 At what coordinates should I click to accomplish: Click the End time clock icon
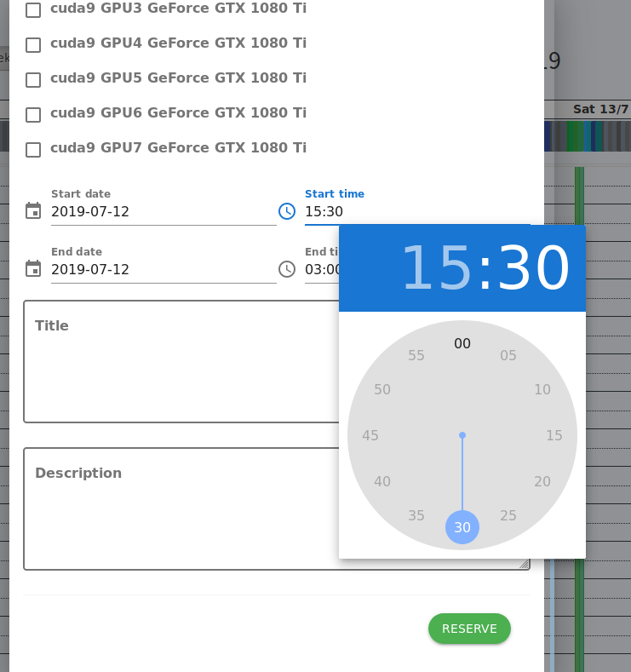[x=287, y=269]
